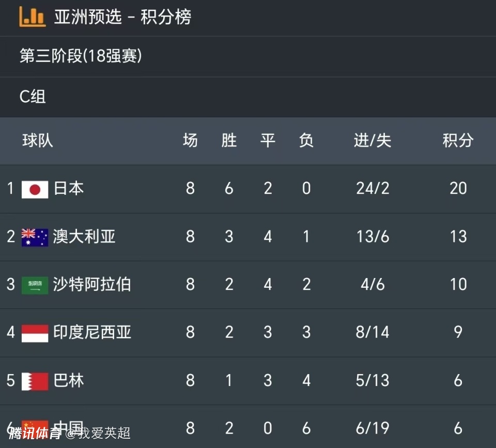Select the Japan flag icon
This screenshot has height=448, width=496.
click(x=35, y=190)
